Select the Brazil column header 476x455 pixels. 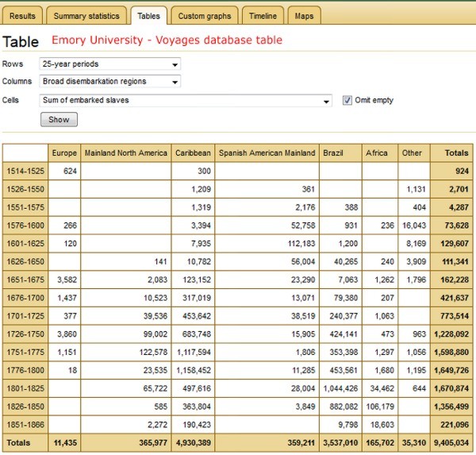point(333,152)
